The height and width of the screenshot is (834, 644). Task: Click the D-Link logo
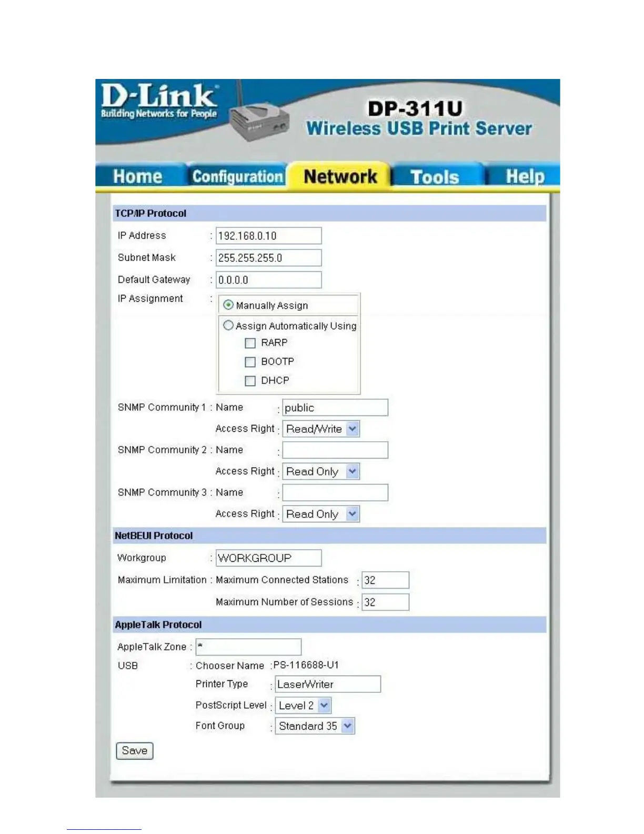pos(158,101)
